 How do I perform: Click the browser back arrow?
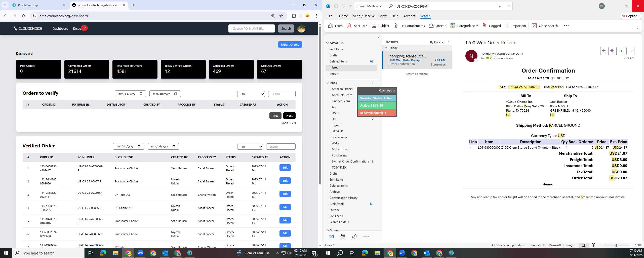click(6, 16)
